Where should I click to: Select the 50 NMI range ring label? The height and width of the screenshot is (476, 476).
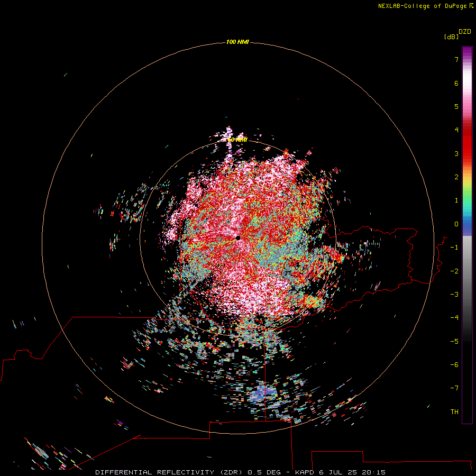click(237, 140)
